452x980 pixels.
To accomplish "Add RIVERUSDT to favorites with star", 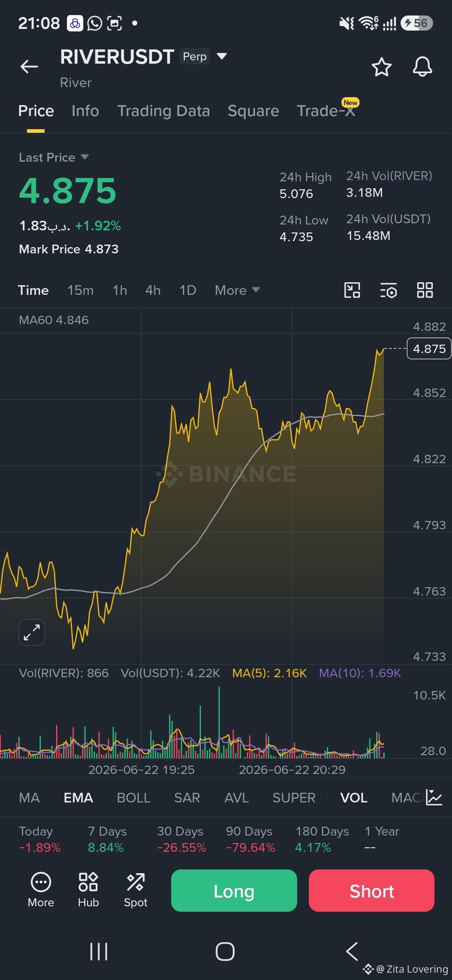I will tap(381, 67).
